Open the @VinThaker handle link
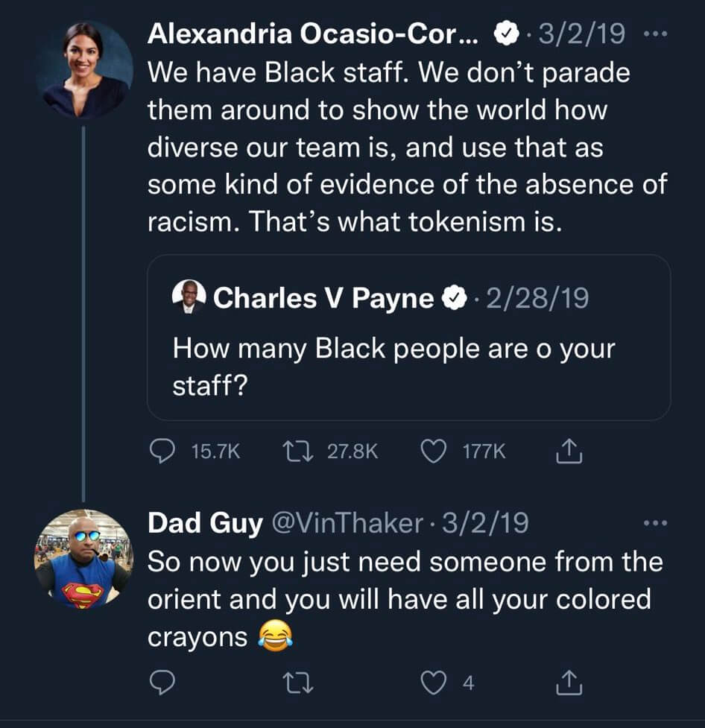Screen dimensions: 705x728 click(349, 523)
